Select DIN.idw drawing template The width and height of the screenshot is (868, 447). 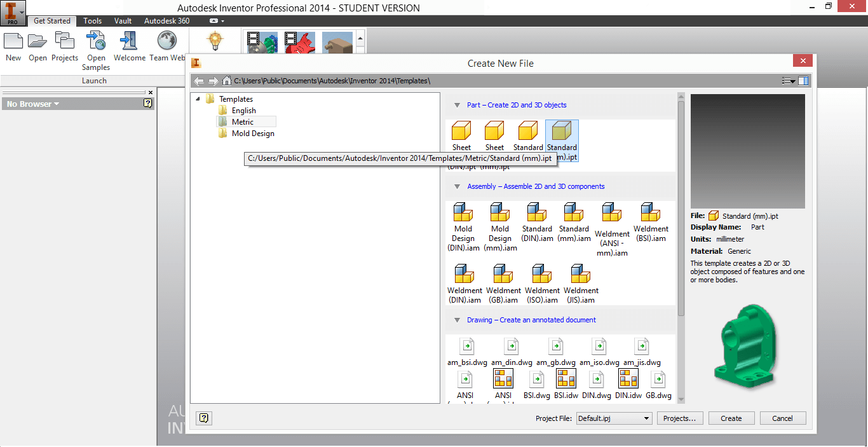click(628, 385)
